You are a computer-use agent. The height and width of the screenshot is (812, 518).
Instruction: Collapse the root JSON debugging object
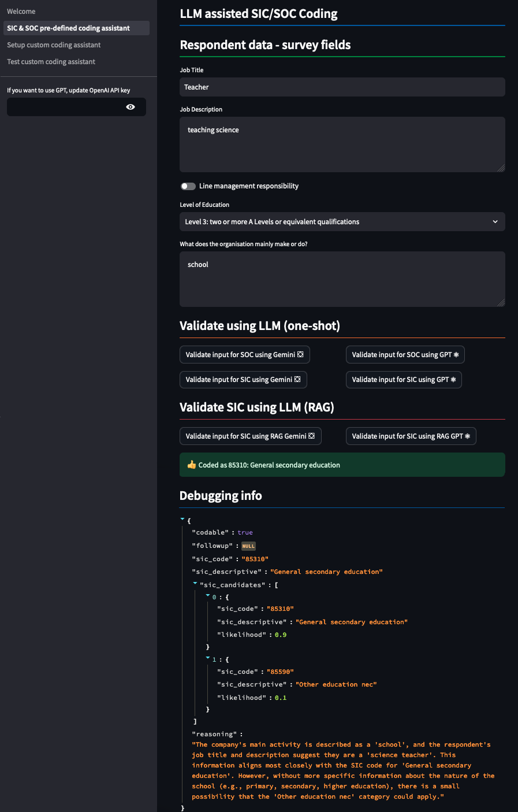(183, 520)
